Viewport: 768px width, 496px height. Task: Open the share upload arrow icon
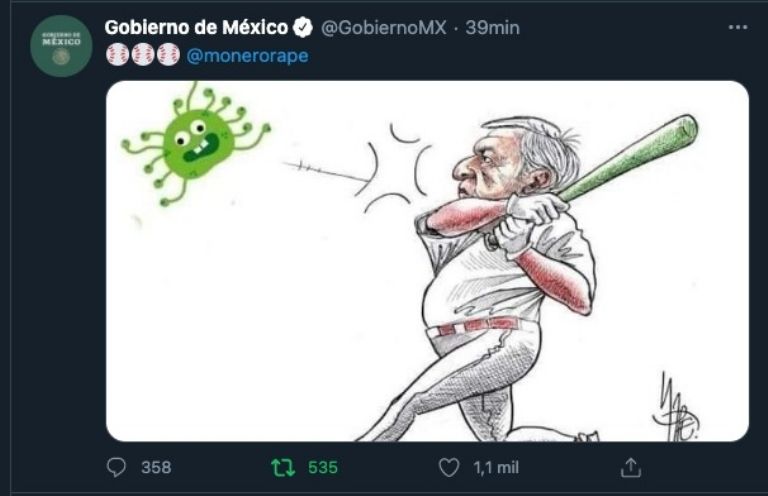coord(630,468)
